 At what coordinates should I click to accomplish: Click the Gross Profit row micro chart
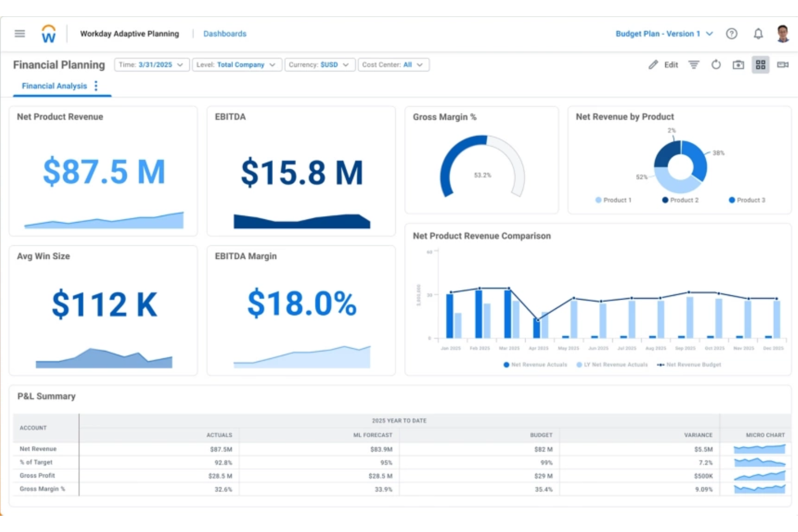[759, 475]
